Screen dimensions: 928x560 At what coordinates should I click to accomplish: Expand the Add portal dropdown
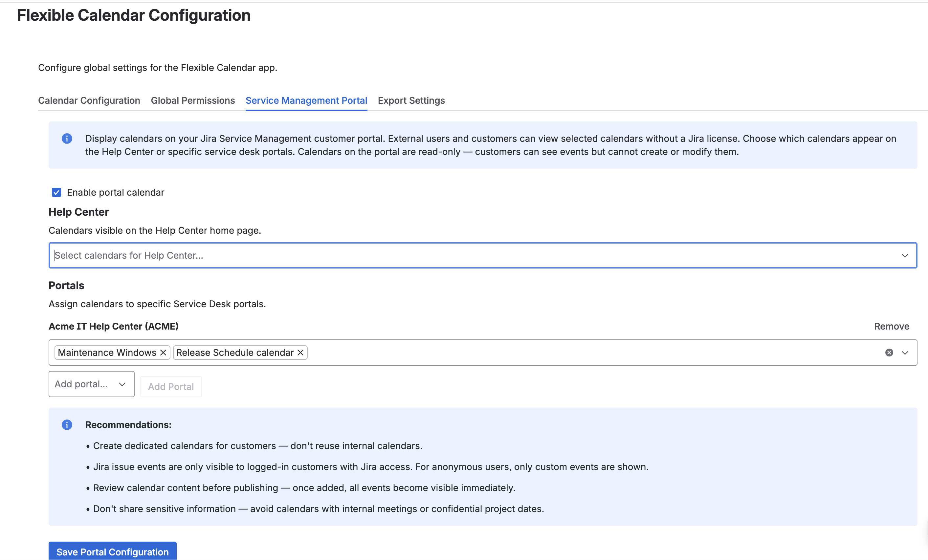[91, 384]
